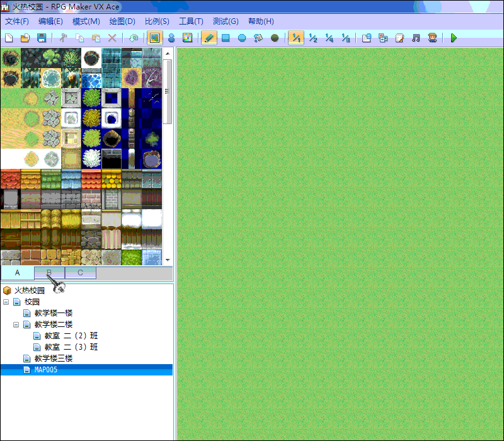This screenshot has height=441, width=504.
Task: Switch to Region editing mode
Action: [x=187, y=38]
